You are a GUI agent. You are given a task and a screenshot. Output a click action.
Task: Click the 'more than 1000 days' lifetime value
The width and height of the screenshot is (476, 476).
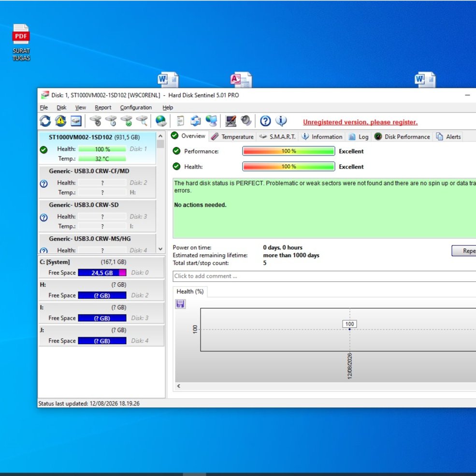coord(291,255)
